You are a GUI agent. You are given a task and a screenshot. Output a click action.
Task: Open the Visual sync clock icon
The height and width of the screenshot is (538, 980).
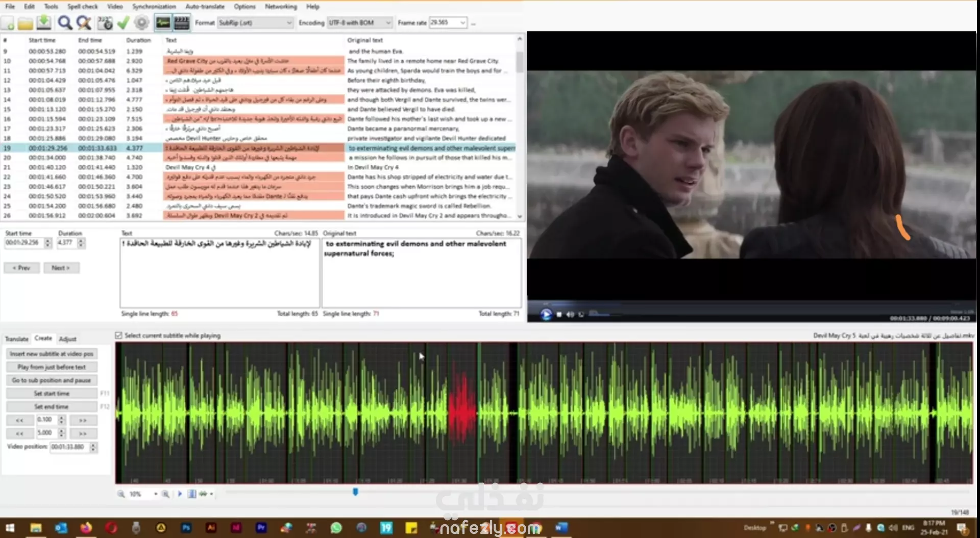pyautogui.click(x=105, y=23)
